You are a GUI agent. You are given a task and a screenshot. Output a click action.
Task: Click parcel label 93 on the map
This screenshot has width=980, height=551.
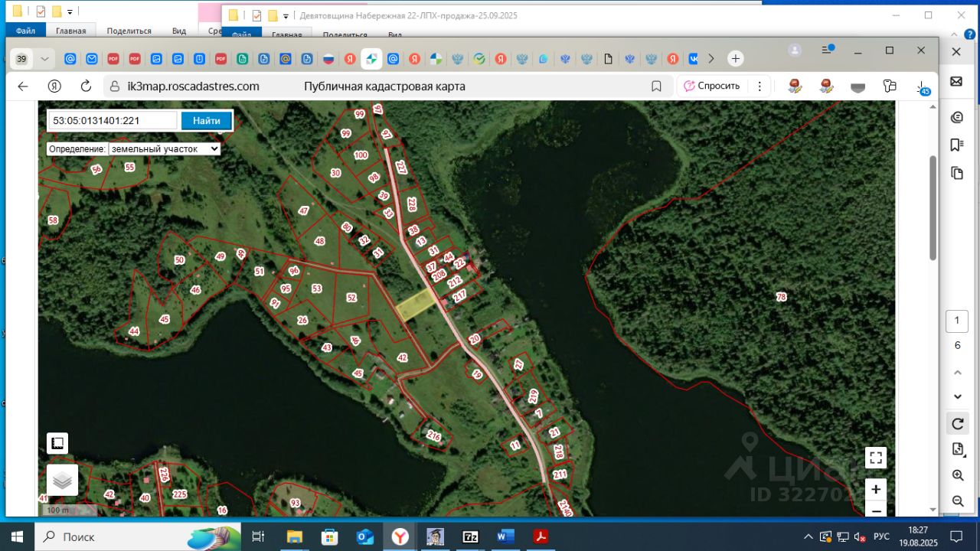tap(296, 503)
